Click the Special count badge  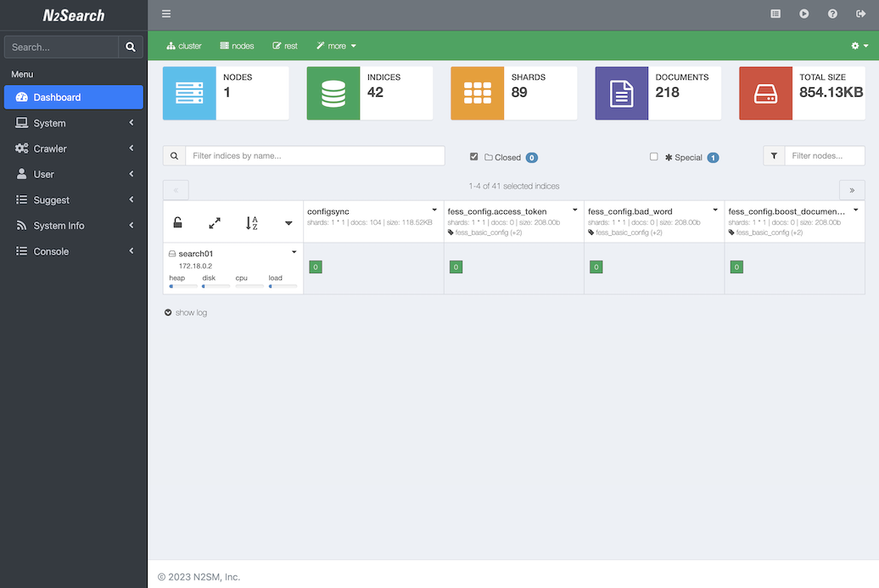(713, 158)
